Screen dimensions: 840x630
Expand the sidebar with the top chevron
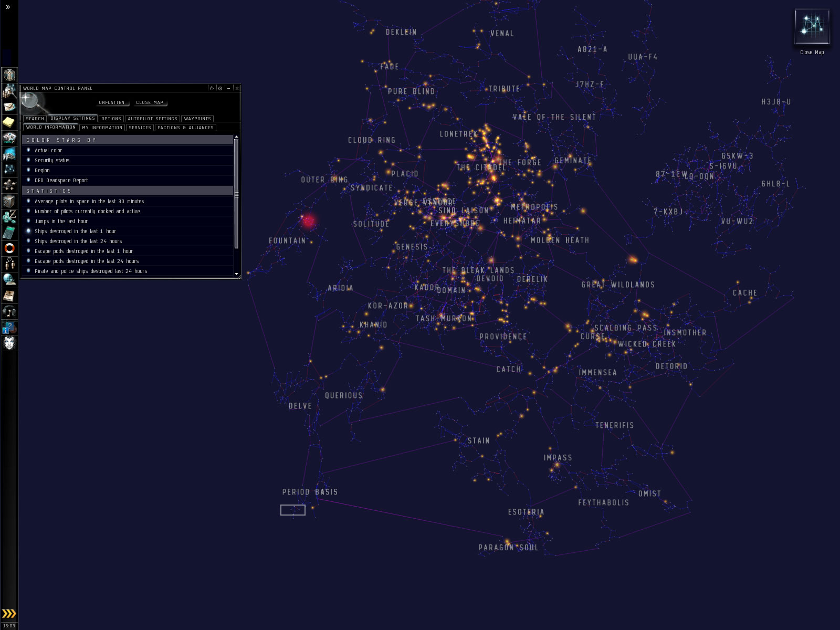coord(8,7)
